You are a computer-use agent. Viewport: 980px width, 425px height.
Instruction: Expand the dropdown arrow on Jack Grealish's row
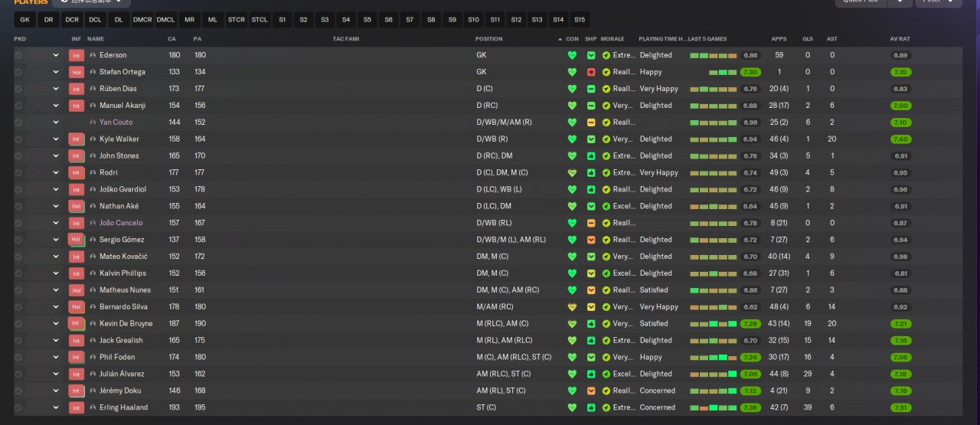coord(56,341)
